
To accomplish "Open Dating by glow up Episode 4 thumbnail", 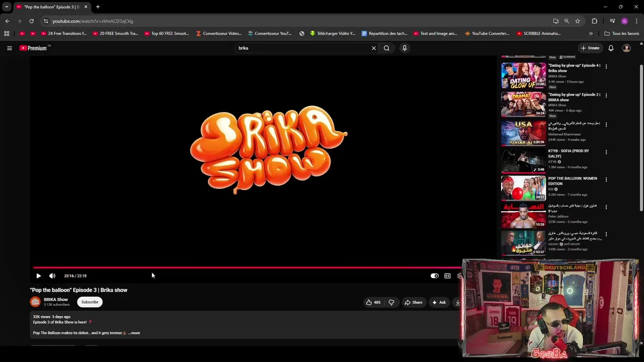I will coord(523,75).
